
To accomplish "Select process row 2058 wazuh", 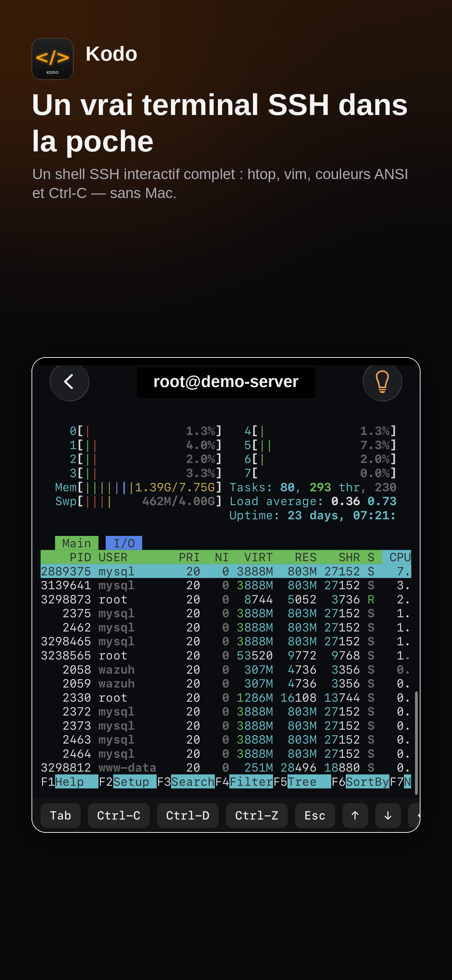I will pyautogui.click(x=226, y=669).
